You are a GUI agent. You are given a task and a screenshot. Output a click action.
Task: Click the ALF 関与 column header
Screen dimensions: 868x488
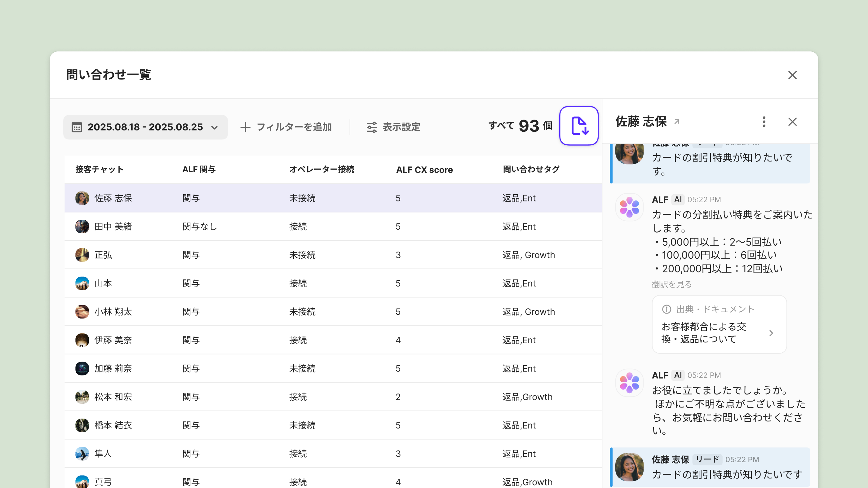pyautogui.click(x=199, y=169)
